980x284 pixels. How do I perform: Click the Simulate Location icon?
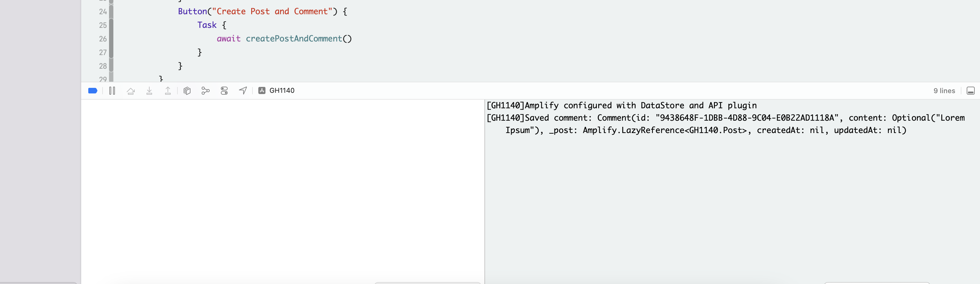243,90
